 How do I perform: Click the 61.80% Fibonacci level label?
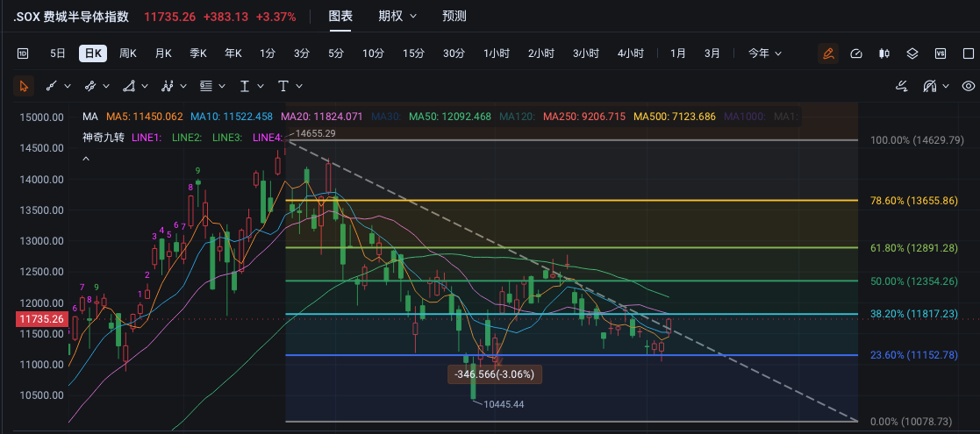[x=913, y=248]
